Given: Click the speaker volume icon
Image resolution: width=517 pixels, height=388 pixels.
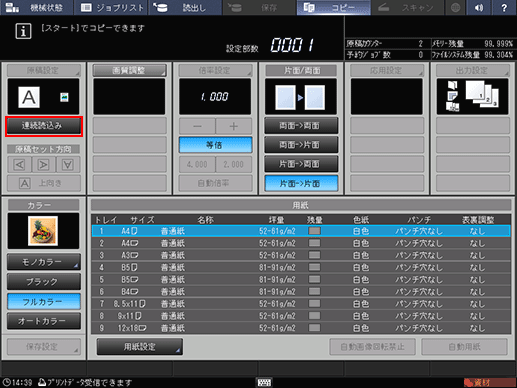Looking at the screenshot, I should (x=479, y=7).
